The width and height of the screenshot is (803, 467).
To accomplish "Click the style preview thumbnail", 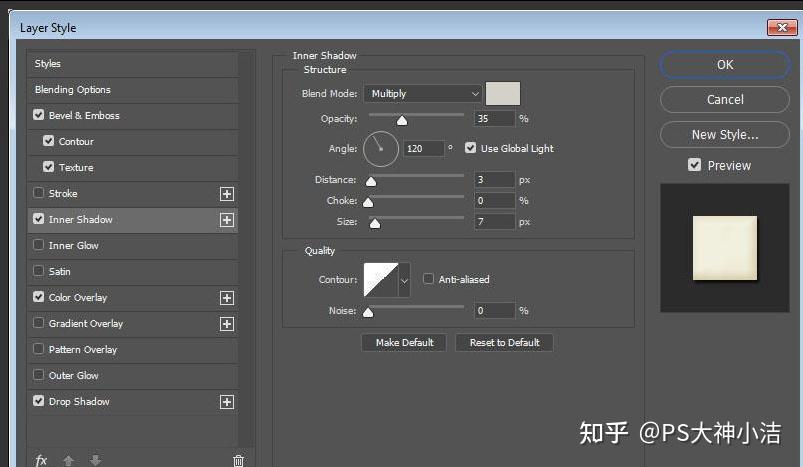I will click(725, 248).
